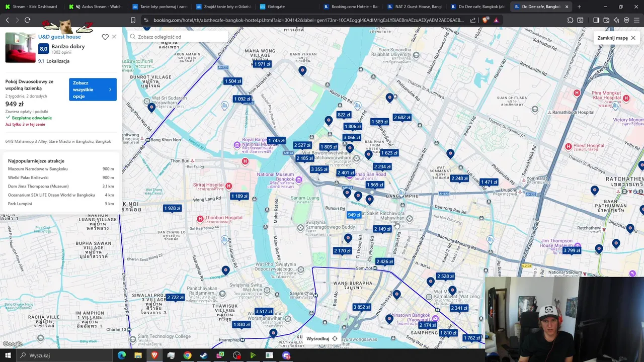Open browser extensions puzzle icon
The height and width of the screenshot is (362, 644).
tap(570, 20)
